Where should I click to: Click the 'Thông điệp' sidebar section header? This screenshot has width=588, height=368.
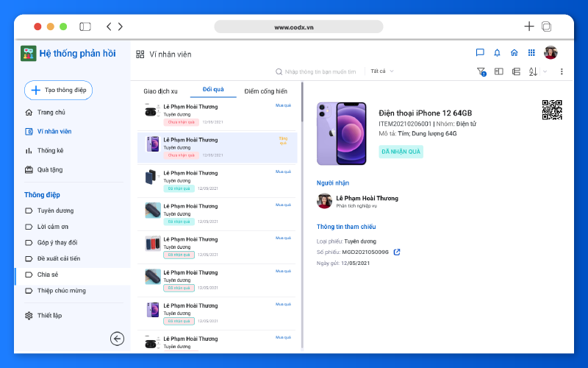pyautogui.click(x=42, y=195)
